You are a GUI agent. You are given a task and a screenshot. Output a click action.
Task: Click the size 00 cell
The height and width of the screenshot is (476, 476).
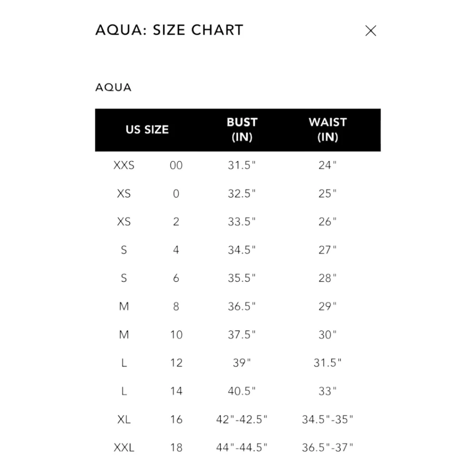tap(176, 166)
